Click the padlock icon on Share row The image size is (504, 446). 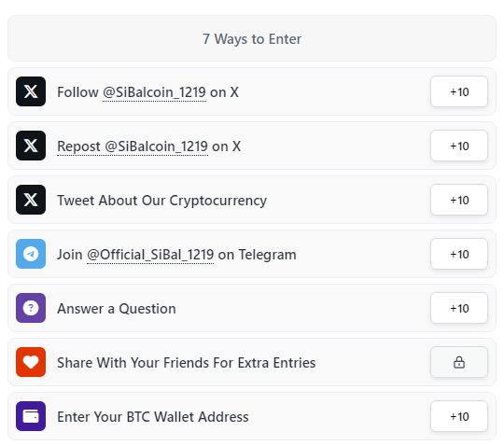coord(459,362)
